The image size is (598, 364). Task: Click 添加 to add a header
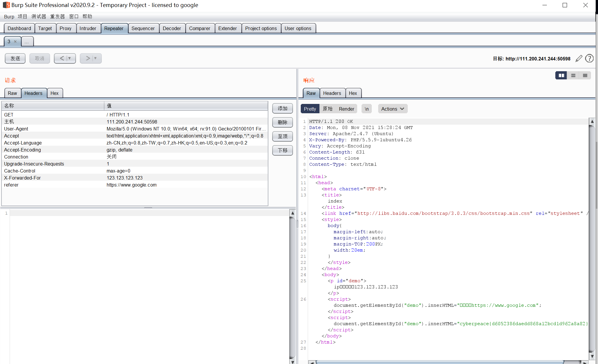282,109
